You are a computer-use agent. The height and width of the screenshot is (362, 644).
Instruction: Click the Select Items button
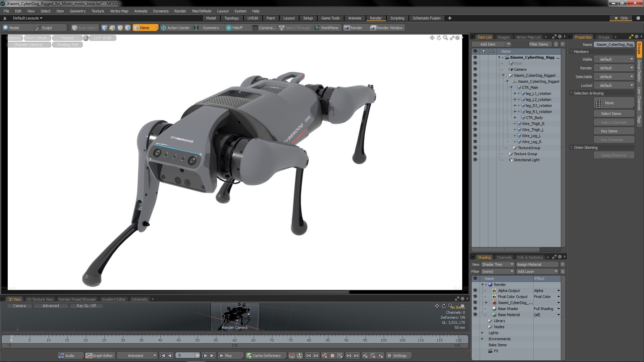point(614,114)
